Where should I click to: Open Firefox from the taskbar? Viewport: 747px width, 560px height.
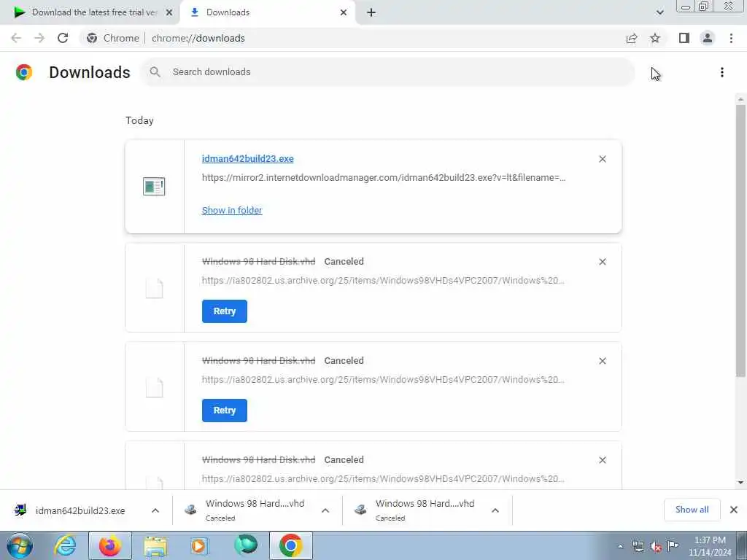tap(110, 545)
